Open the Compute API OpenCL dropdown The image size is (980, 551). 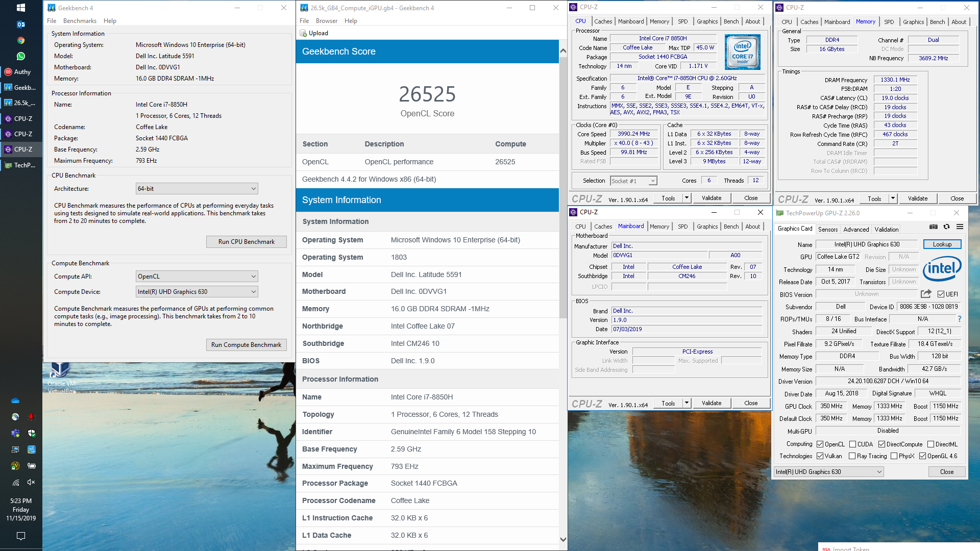(x=197, y=277)
